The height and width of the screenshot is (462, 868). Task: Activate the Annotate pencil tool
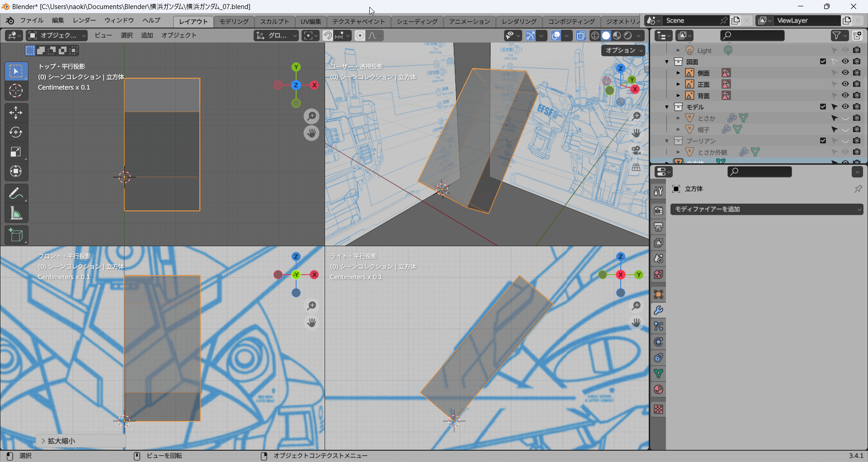click(x=16, y=194)
